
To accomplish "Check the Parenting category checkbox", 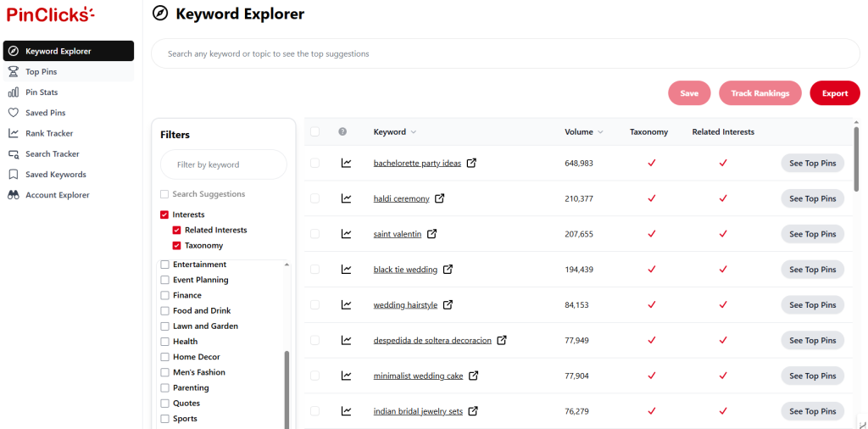I will [x=165, y=388].
